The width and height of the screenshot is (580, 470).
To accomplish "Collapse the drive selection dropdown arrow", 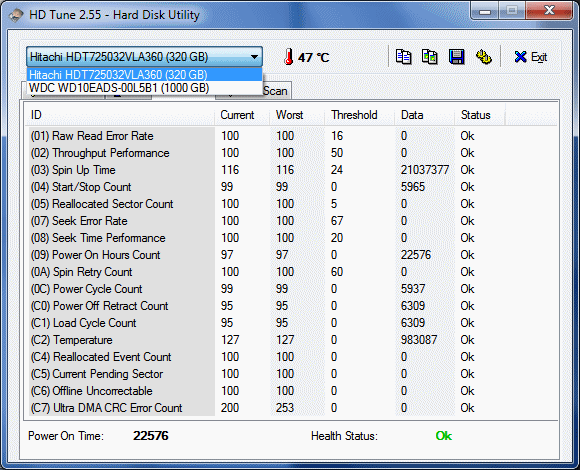I will [254, 57].
